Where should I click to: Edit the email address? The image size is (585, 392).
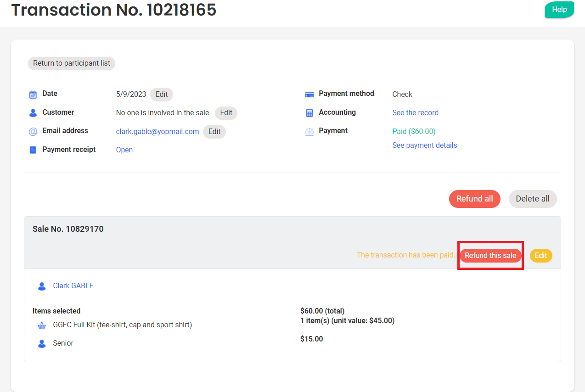coord(214,132)
